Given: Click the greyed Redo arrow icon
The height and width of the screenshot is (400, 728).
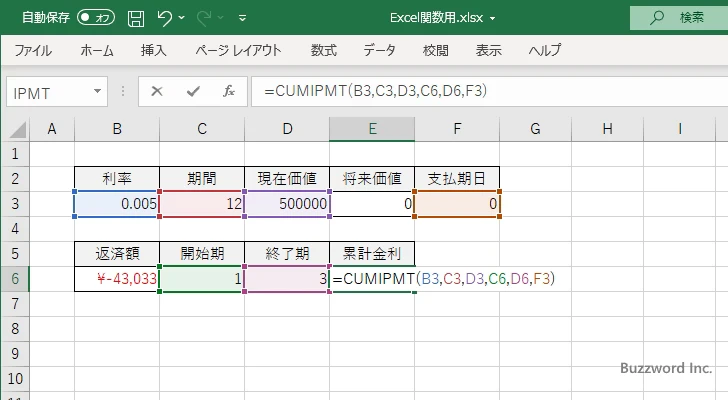Looking at the screenshot, I should click(x=204, y=18).
